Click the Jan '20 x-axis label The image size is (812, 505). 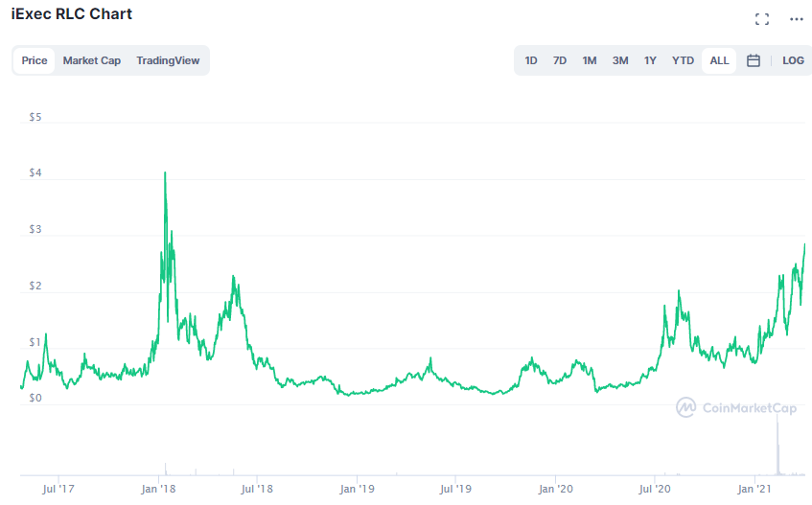coord(556,489)
